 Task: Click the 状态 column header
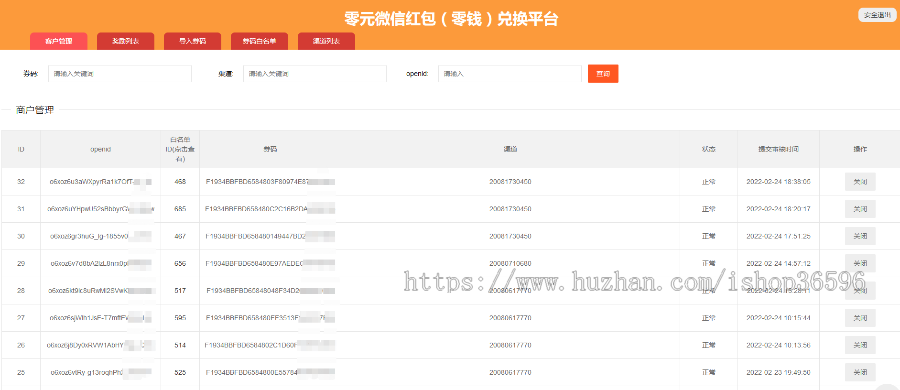[709, 149]
